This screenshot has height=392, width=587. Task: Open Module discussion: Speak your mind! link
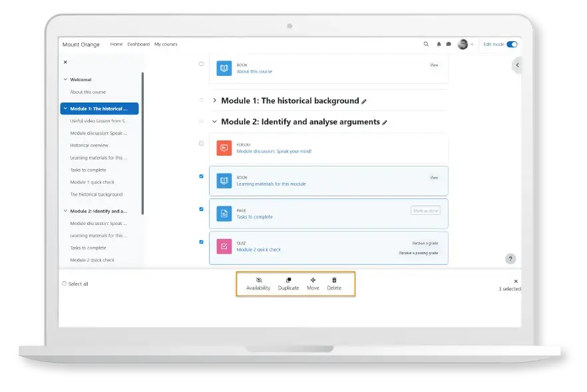pyautogui.click(x=274, y=151)
